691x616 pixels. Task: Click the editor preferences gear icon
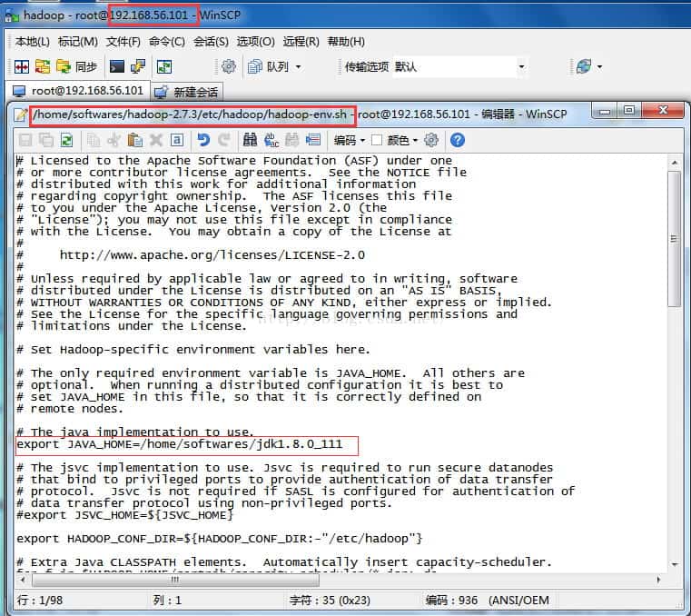(432, 140)
